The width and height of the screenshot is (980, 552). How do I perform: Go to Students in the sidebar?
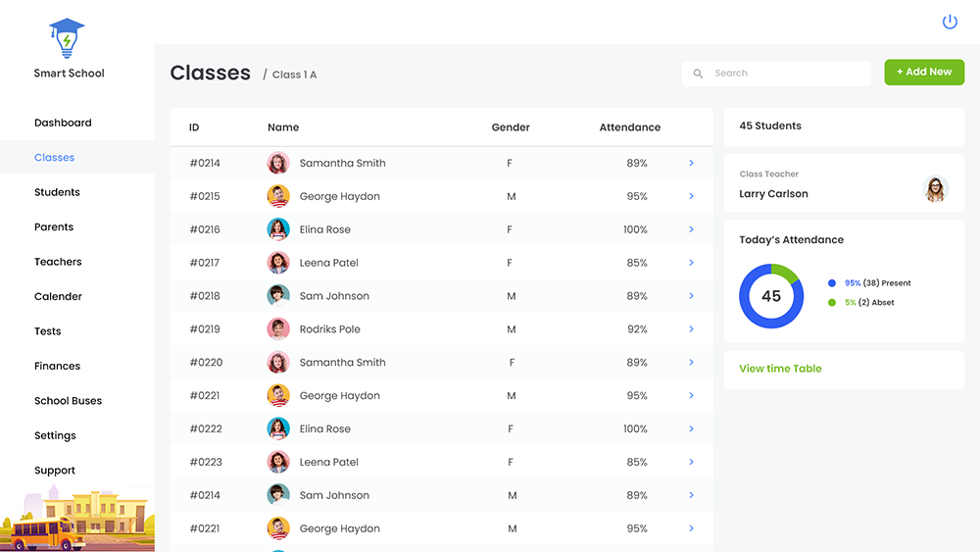(x=57, y=192)
